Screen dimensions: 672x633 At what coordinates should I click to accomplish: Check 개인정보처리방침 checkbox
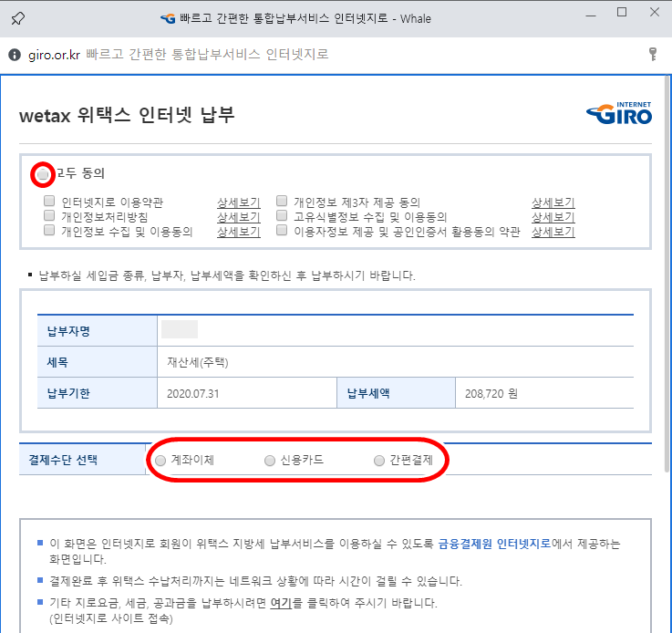pyautogui.click(x=49, y=215)
